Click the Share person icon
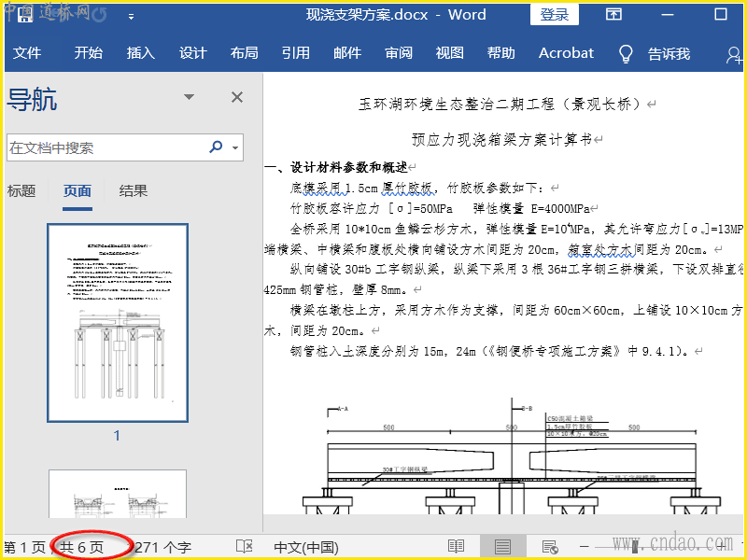Image resolution: width=747 pixels, height=560 pixels. (x=734, y=55)
